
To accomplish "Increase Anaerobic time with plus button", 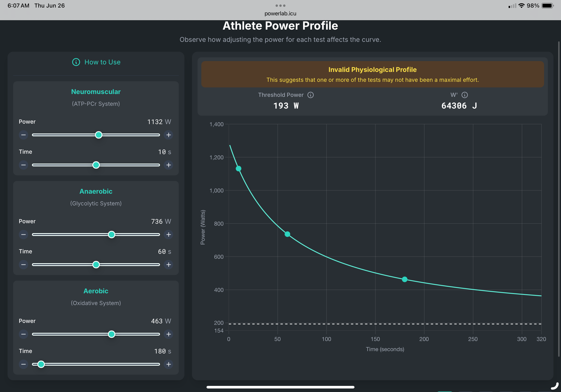I will (169, 265).
